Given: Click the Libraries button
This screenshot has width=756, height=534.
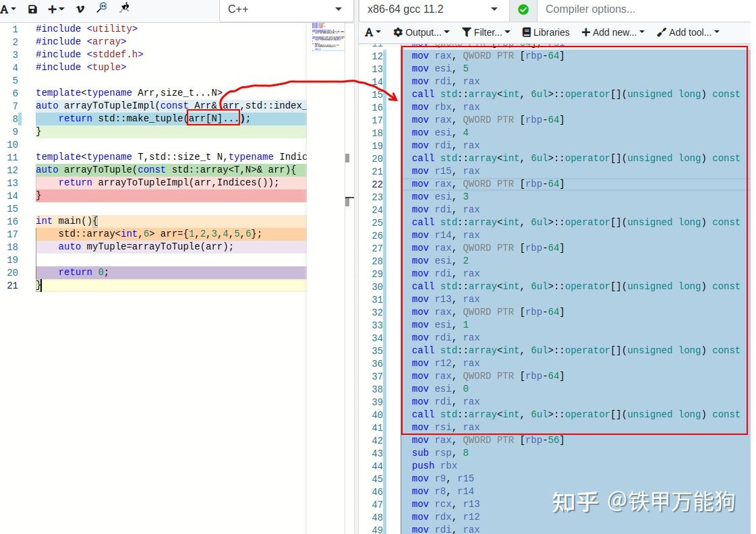Looking at the screenshot, I should point(548,32).
